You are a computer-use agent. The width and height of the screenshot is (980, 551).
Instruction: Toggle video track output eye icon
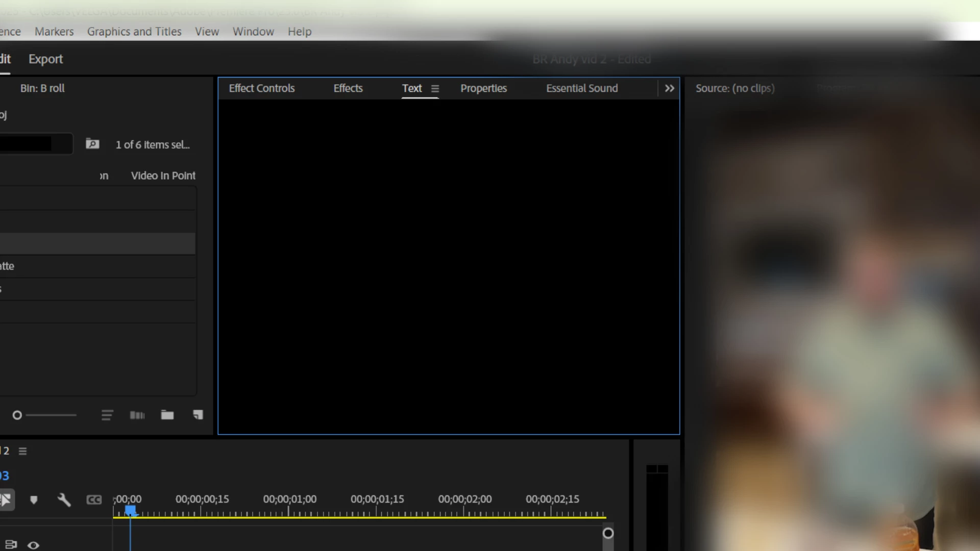coord(33,545)
